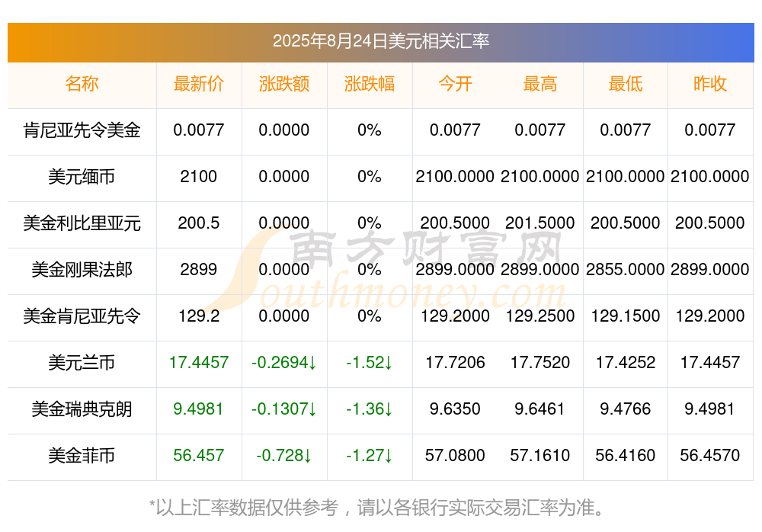
Task: Select the open value 57.0800
Action: point(455,456)
